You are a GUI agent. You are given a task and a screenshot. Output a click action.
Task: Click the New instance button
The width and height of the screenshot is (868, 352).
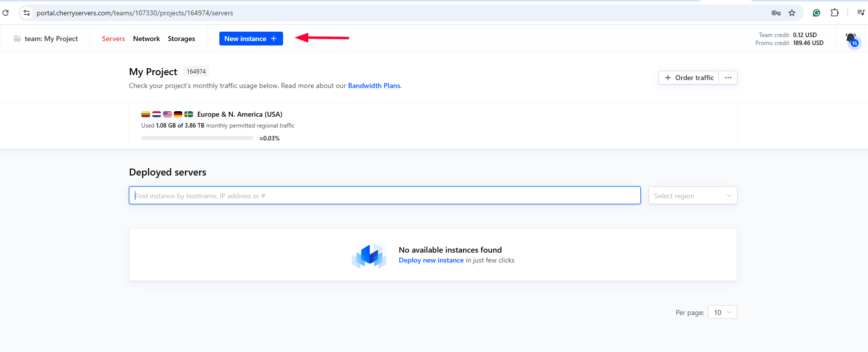click(251, 39)
